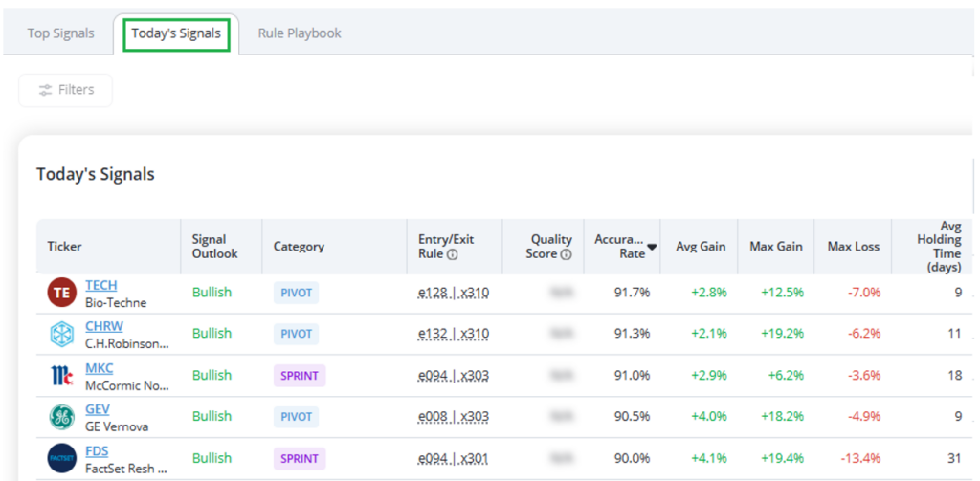Image resolution: width=980 pixels, height=481 pixels.
Task: Open the FDS ticker link
Action: pyautogui.click(x=97, y=450)
